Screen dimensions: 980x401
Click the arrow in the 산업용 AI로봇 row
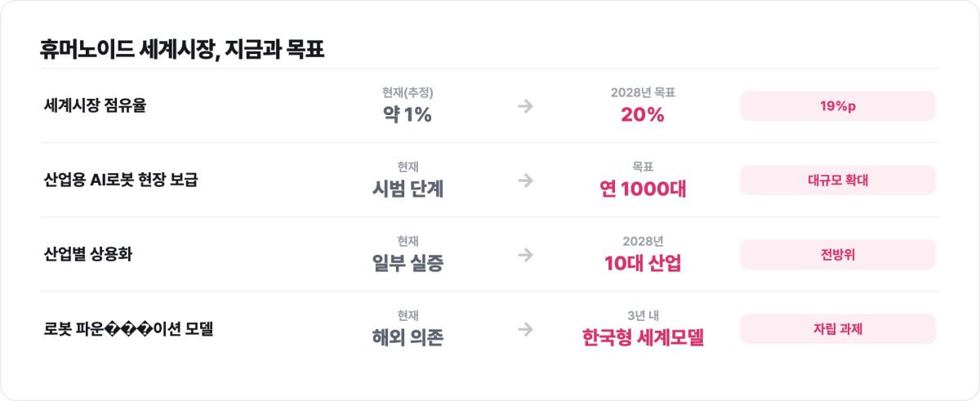point(526,180)
